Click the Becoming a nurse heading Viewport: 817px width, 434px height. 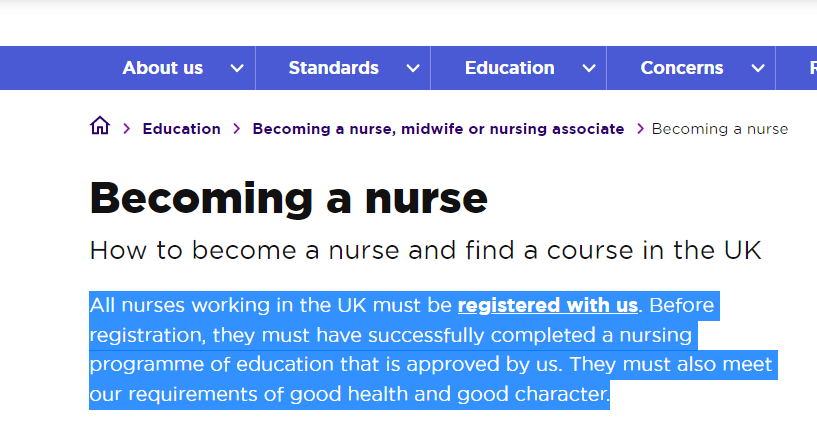coord(289,199)
